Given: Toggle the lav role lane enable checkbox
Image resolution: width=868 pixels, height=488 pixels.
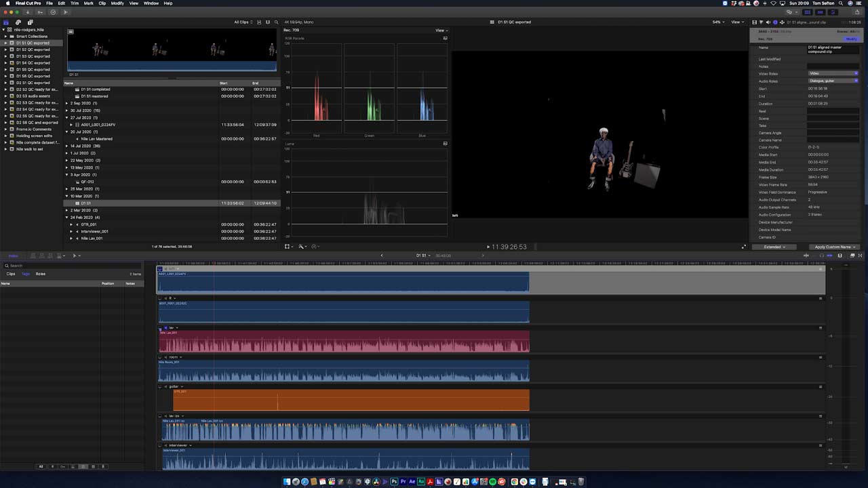Looking at the screenshot, I should click(x=166, y=328).
